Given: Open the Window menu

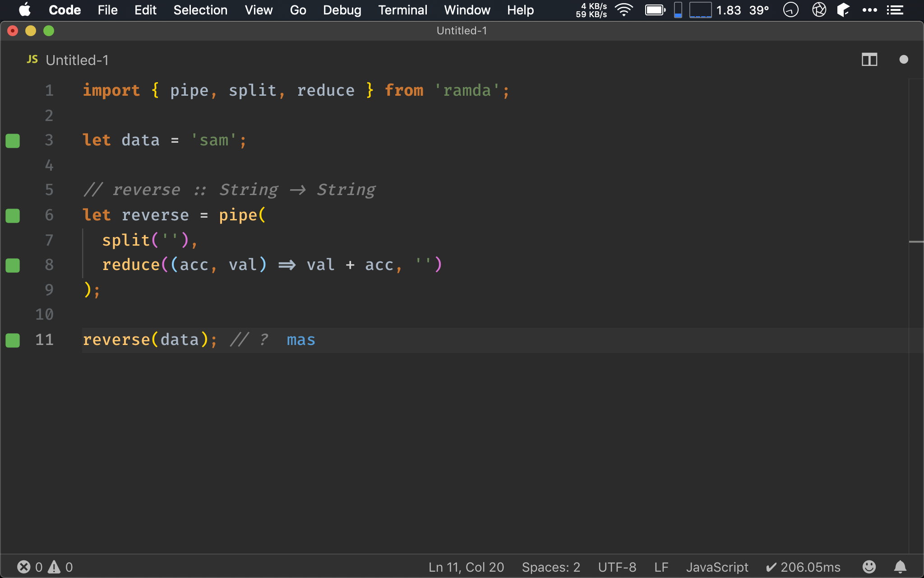Looking at the screenshot, I should click(x=467, y=10).
